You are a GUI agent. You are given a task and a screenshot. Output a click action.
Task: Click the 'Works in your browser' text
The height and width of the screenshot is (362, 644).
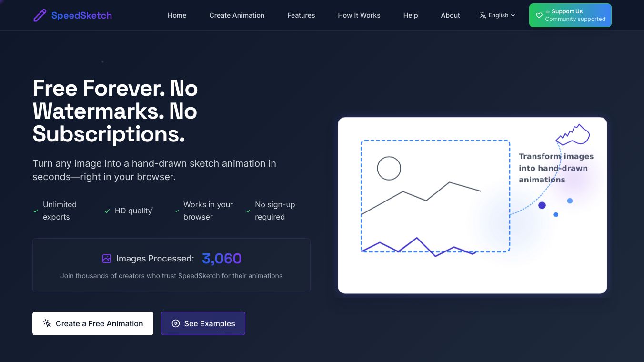(x=208, y=211)
